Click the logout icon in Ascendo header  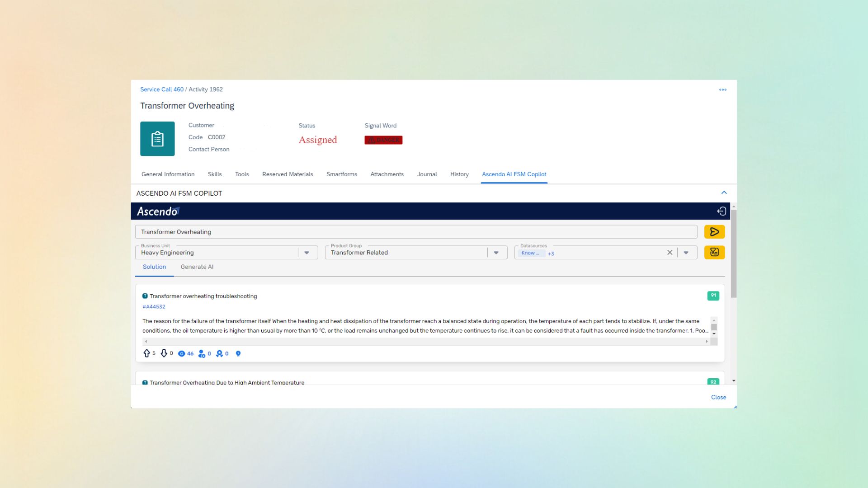pyautogui.click(x=722, y=211)
